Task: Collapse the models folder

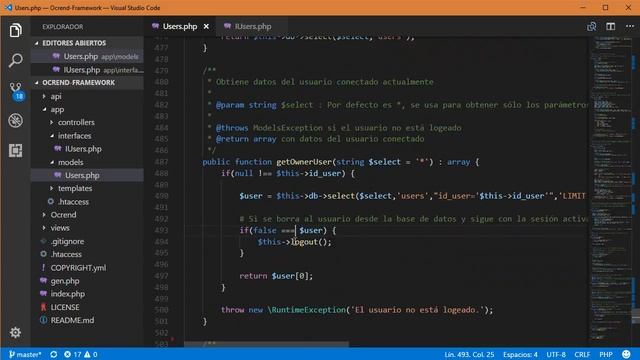Action: [x=87, y=162]
